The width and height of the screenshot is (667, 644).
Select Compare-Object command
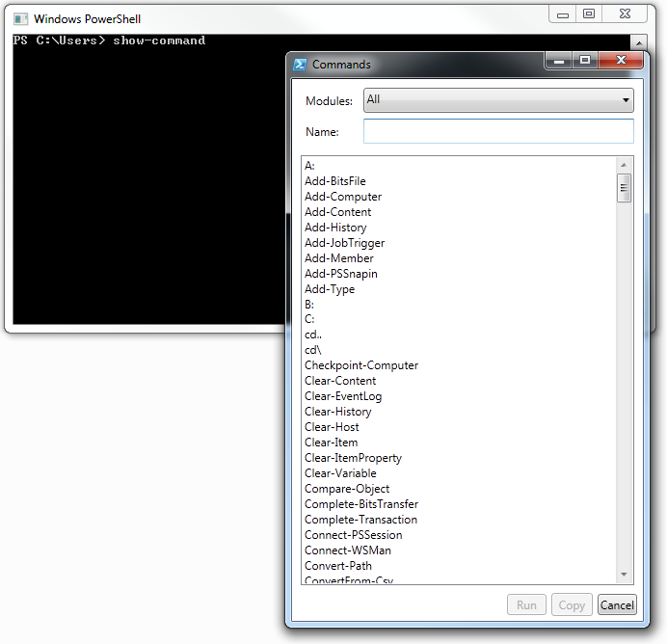click(x=347, y=489)
